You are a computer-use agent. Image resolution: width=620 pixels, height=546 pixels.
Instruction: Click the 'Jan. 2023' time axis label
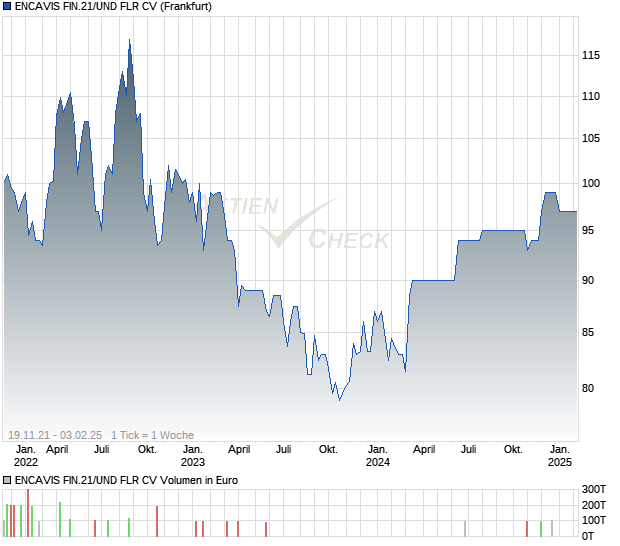pos(193,455)
